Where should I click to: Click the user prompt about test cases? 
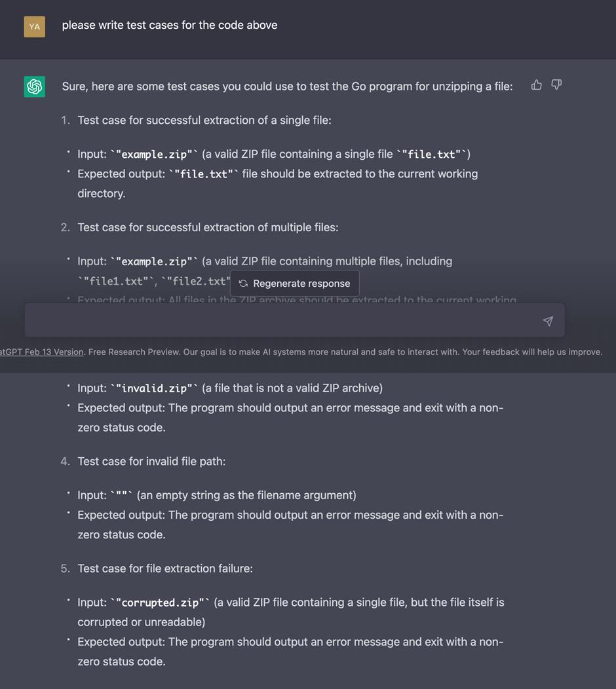[169, 25]
